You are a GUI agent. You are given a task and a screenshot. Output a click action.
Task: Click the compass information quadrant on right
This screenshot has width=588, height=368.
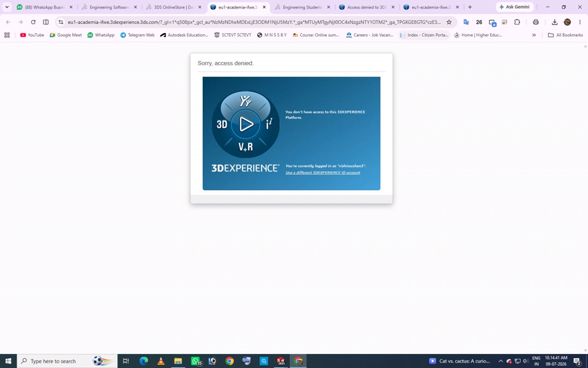point(269,125)
